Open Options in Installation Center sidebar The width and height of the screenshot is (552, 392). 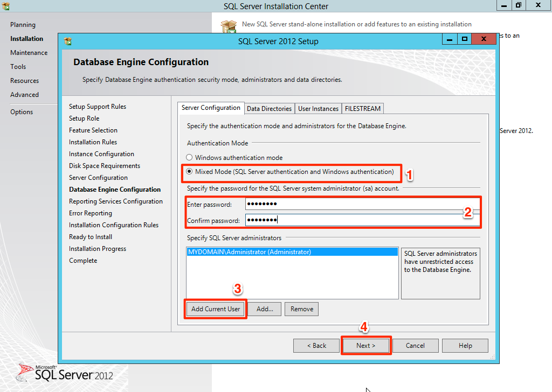(x=22, y=112)
